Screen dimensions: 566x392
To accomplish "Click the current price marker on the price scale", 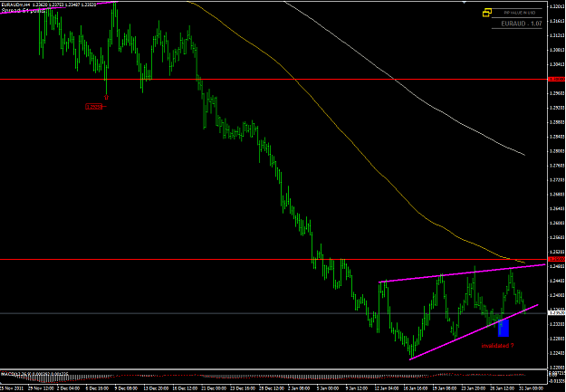I will pyautogui.click(x=557, y=313).
